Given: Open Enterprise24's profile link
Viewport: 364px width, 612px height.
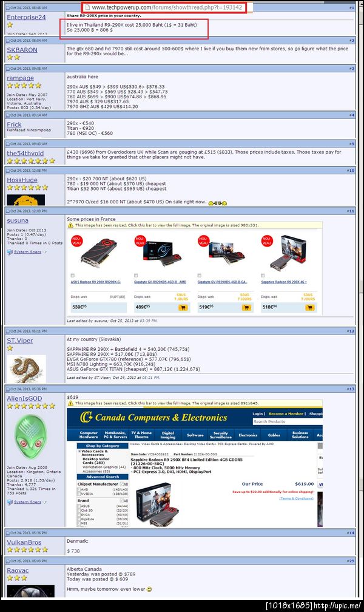Looking at the screenshot, I should click(x=26, y=17).
